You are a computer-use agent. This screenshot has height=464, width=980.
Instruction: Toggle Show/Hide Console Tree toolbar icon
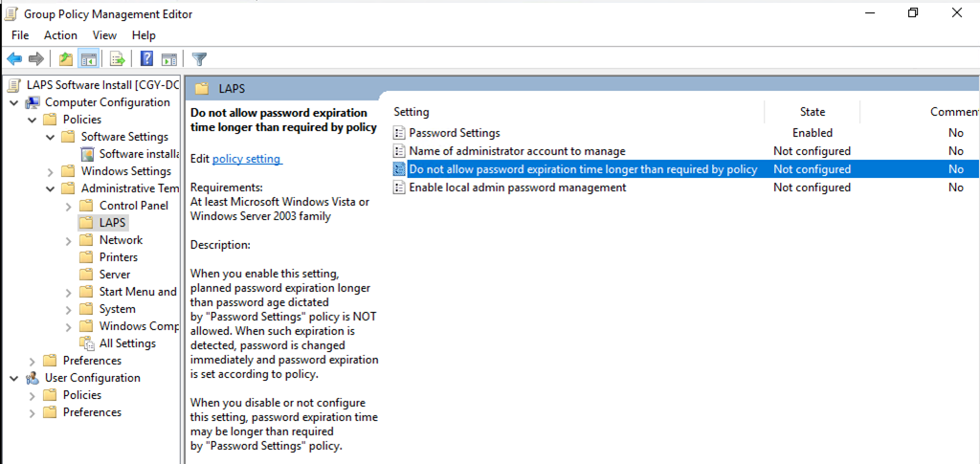[88, 59]
